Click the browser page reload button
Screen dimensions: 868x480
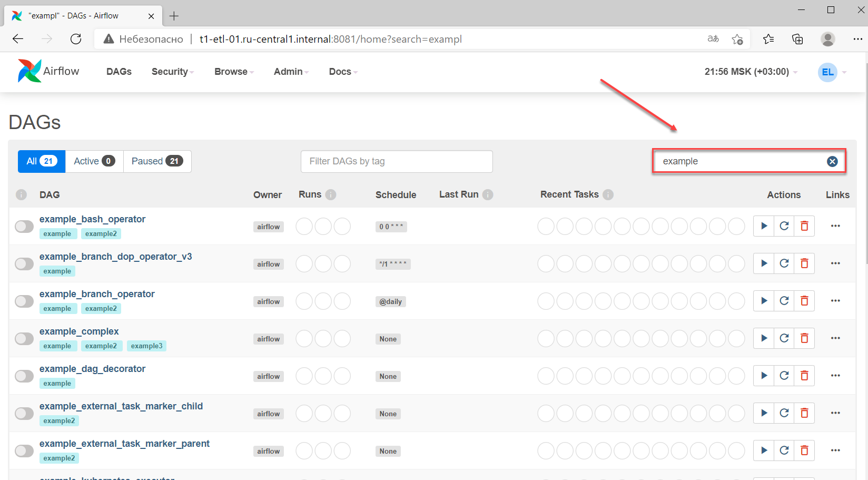coord(76,39)
